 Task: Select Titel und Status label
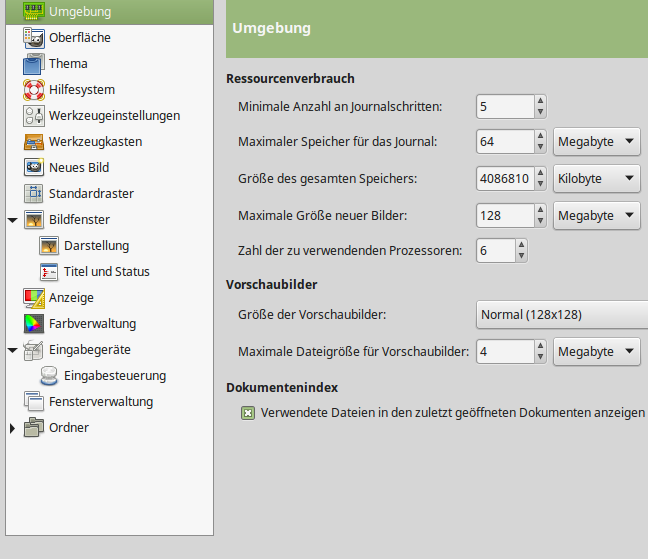tap(107, 271)
